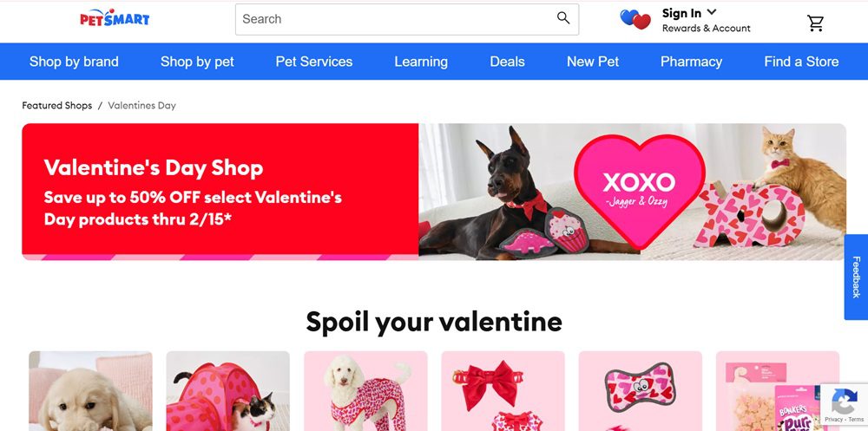Open the Pet Services menu
Screen dimensions: 868x431
314,62
